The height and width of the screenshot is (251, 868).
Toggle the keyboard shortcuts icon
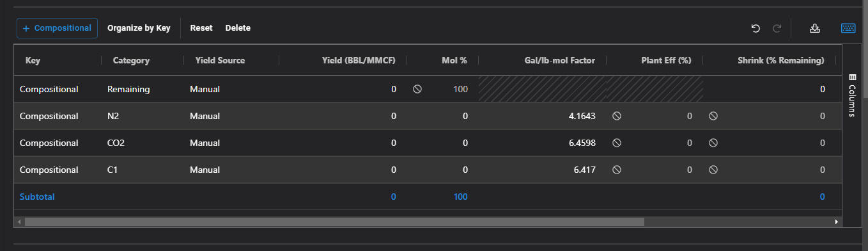click(848, 28)
